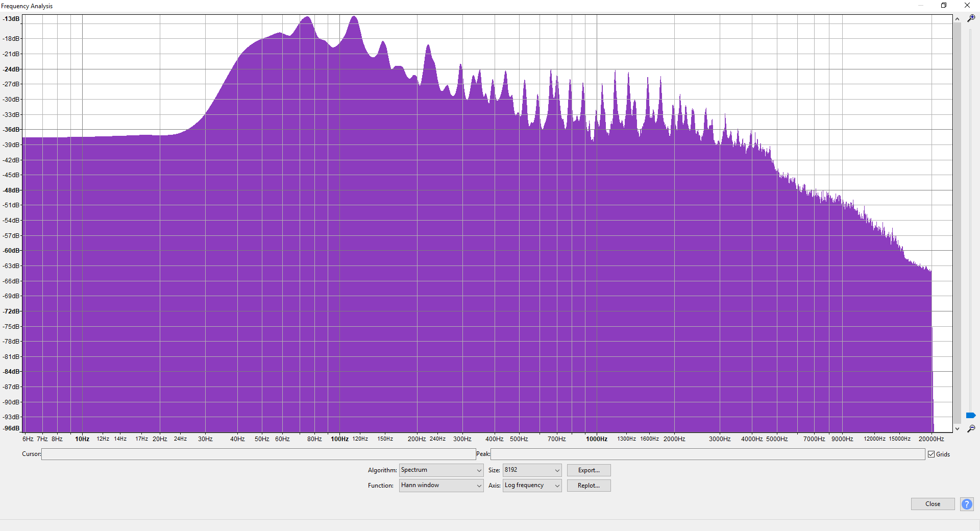Click the zoom out magnifier icon
Viewport: 980px width, 531px height.
point(971,429)
